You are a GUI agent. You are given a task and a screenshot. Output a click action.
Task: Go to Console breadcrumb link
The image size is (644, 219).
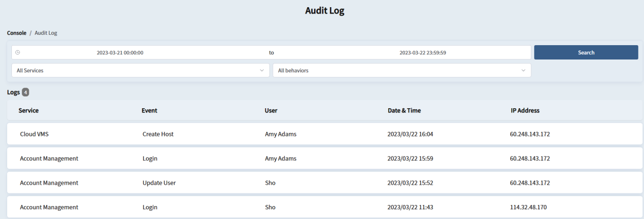(16, 33)
